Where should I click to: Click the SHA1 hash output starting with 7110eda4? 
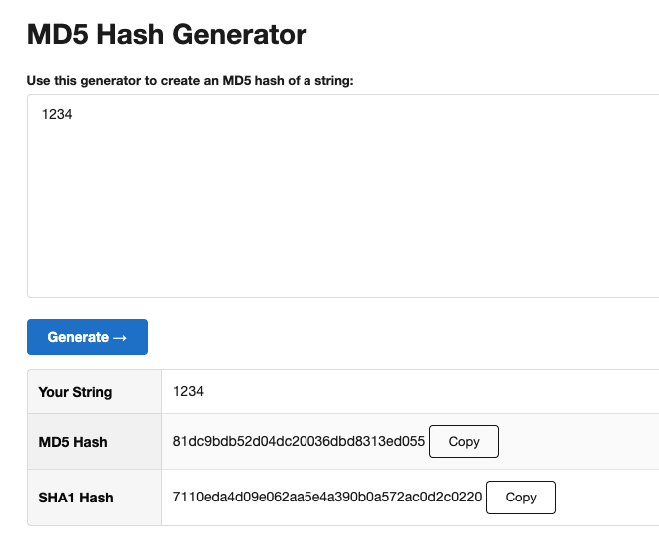pos(327,497)
